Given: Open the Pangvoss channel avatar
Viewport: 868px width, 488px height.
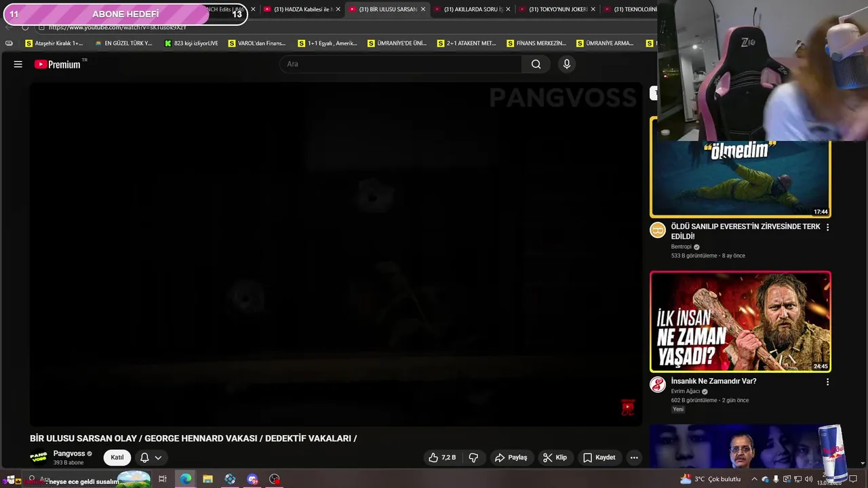Looking at the screenshot, I should (39, 457).
